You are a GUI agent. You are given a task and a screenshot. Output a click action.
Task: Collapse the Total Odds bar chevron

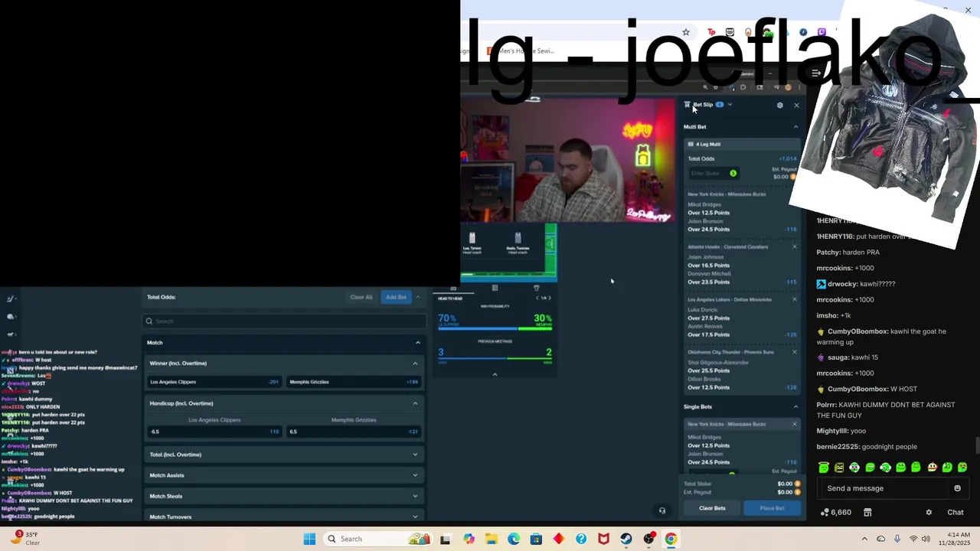[418, 297]
